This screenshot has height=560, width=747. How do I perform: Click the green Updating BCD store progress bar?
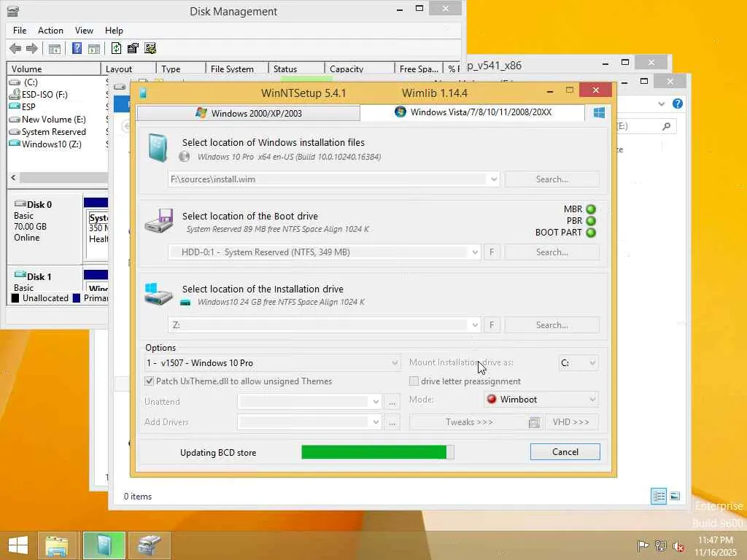(377, 452)
